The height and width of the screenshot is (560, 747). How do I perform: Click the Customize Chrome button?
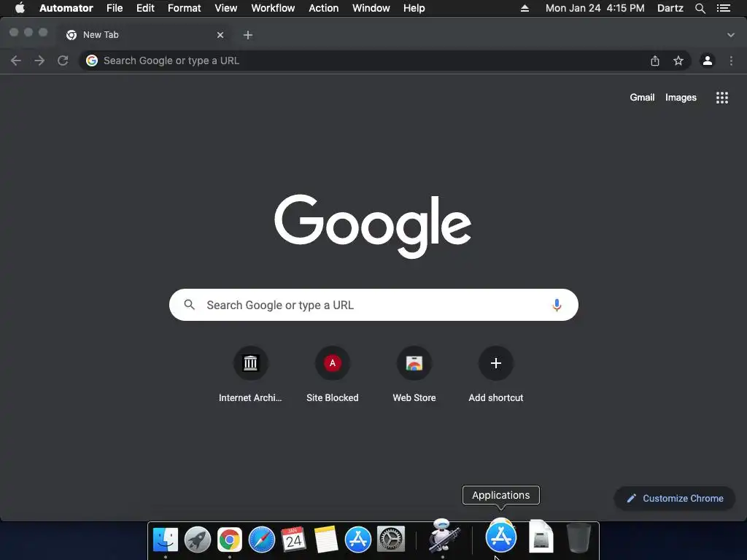tap(675, 498)
